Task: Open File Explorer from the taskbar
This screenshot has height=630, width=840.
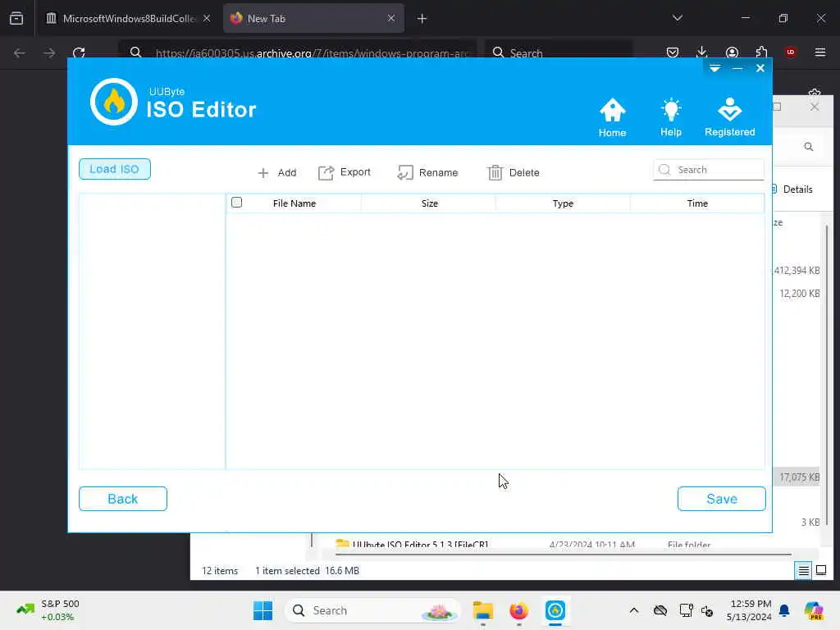Action: (x=483, y=610)
